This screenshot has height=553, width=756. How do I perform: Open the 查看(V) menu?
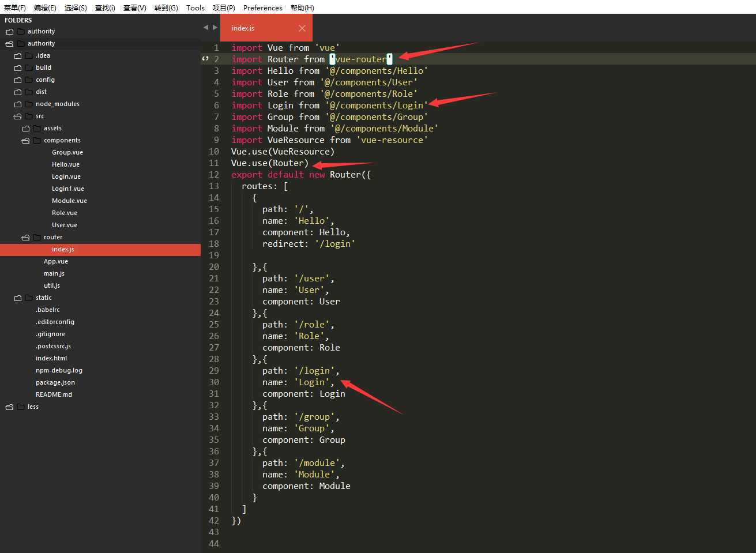[x=135, y=7]
